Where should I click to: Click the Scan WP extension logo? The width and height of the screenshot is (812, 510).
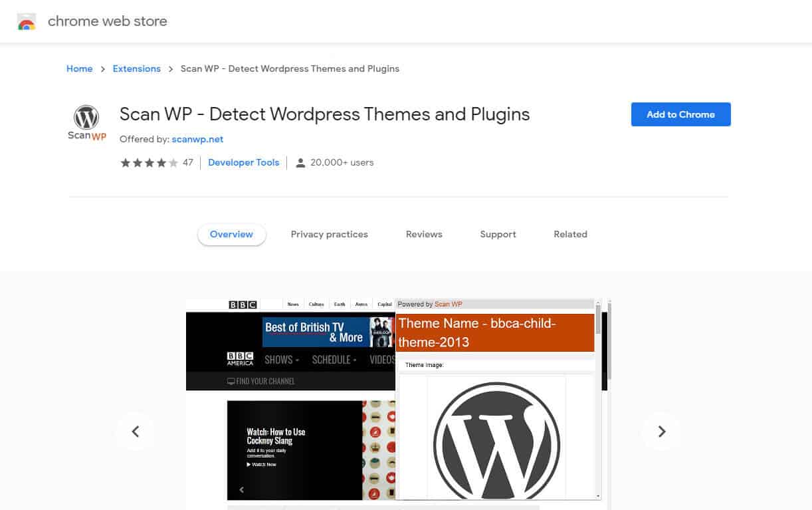86,122
